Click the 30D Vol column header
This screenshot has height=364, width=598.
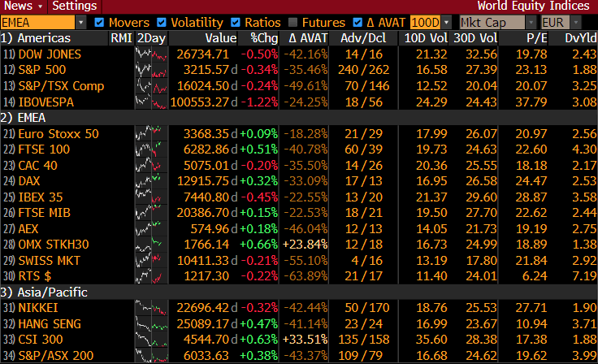coord(475,38)
